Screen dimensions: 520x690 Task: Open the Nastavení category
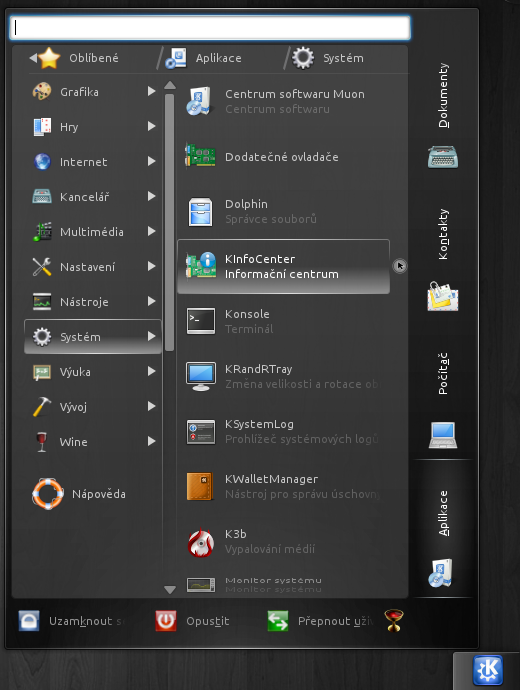[93, 267]
